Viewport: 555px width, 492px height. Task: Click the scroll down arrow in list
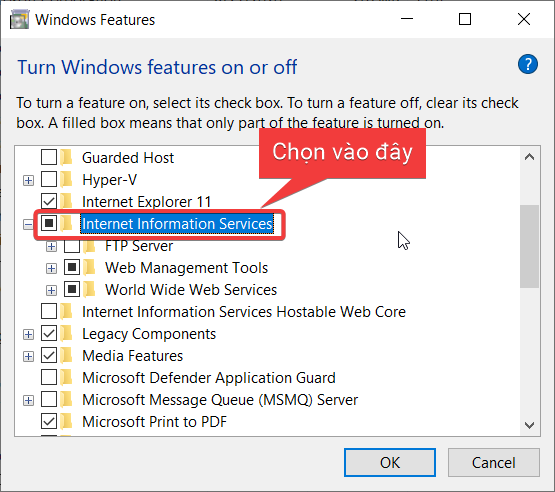530,425
